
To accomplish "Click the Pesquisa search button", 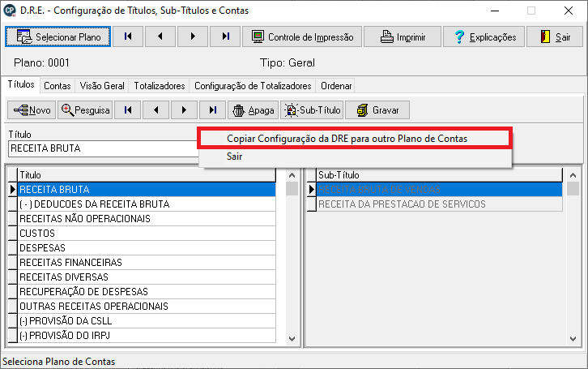I will (85, 110).
